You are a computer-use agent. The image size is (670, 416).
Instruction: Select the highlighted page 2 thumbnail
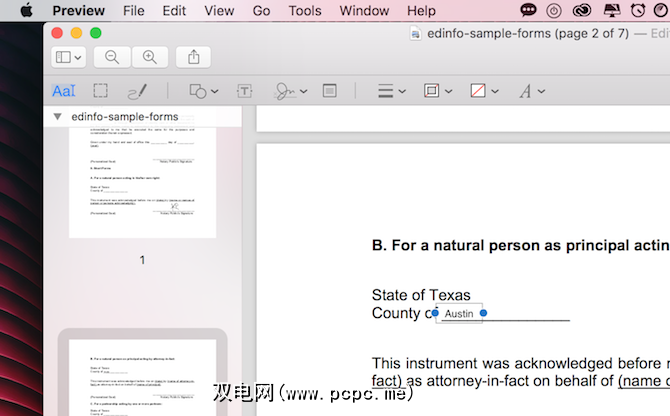pos(142,378)
